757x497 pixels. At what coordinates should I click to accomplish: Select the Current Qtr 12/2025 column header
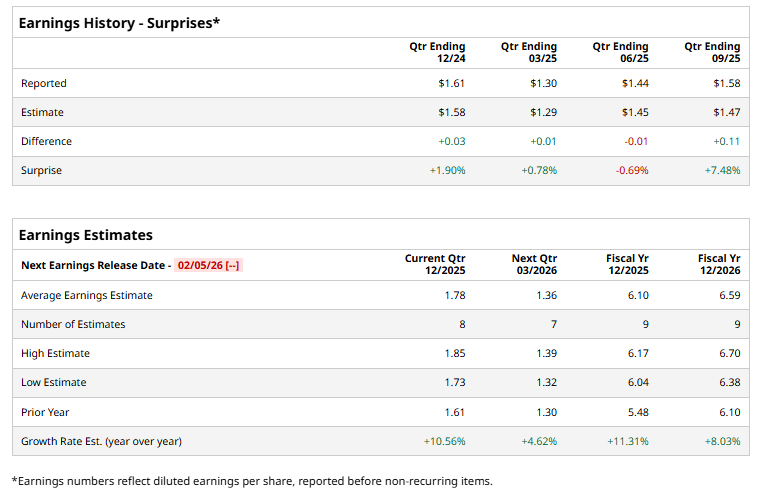(x=435, y=264)
